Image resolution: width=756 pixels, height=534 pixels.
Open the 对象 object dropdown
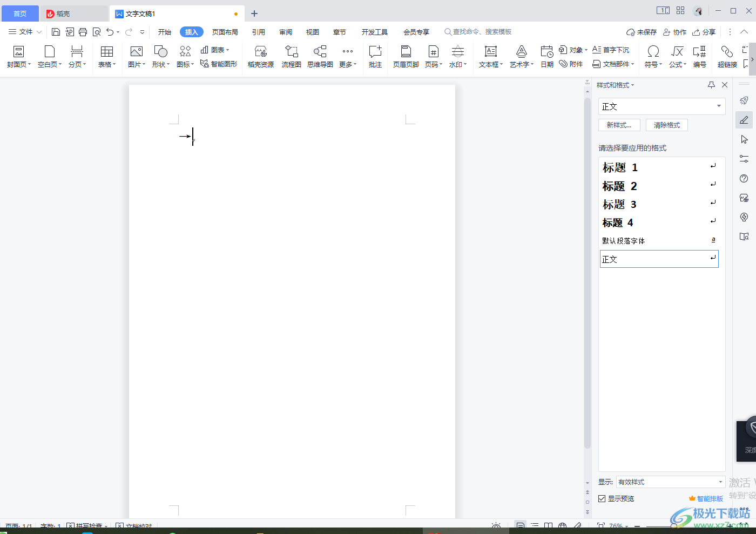[573, 50]
